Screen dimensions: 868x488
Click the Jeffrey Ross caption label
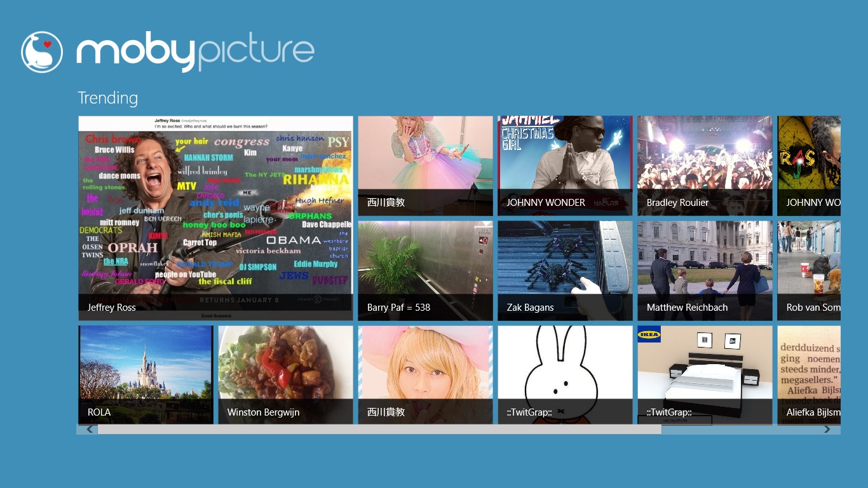pos(112,308)
